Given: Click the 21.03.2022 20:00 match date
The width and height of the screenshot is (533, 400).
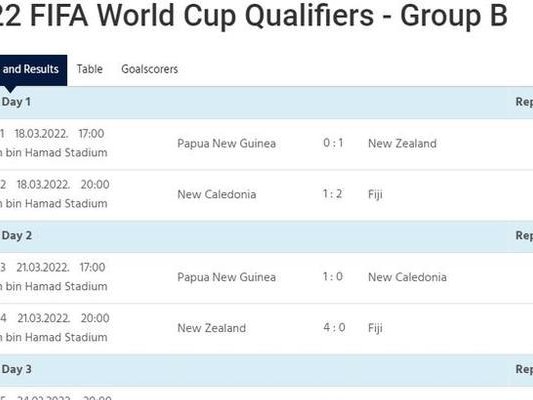Looking at the screenshot, I should pos(63,319).
